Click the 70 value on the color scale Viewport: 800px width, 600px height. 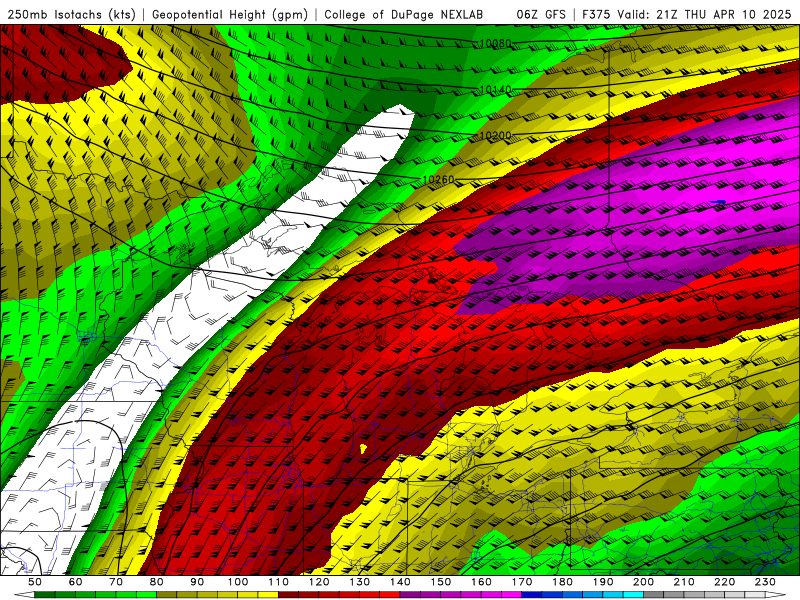pyautogui.click(x=116, y=582)
